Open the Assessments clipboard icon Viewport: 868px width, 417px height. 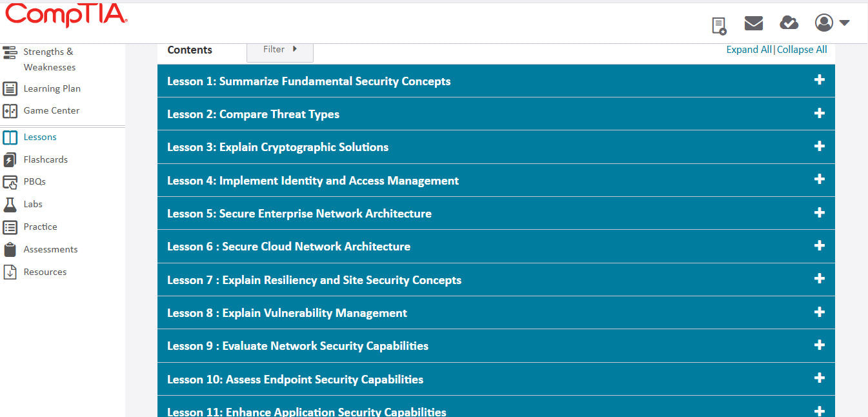click(x=10, y=249)
